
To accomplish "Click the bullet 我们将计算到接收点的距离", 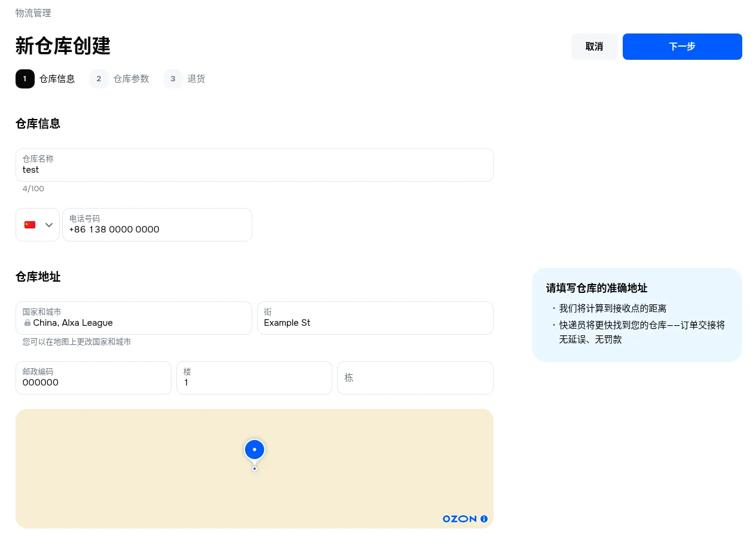I will coord(613,308).
